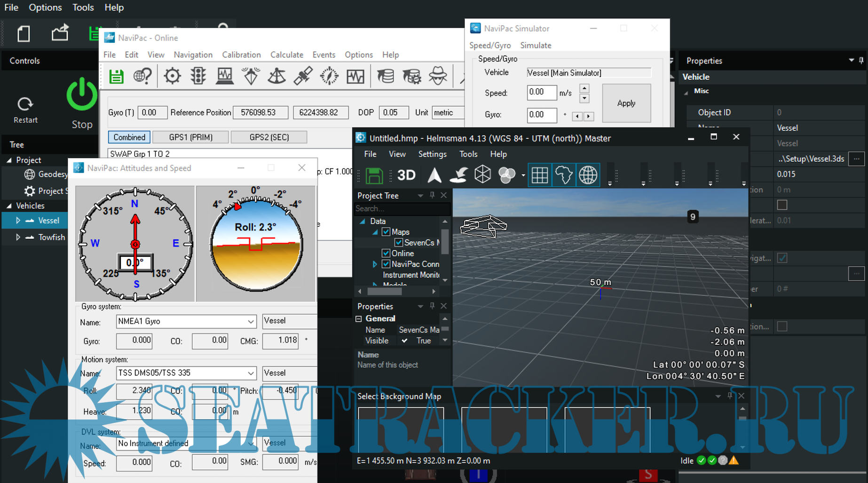Toggle the 3D view in Helmsman toolbar
The width and height of the screenshot is (868, 483).
(x=406, y=175)
